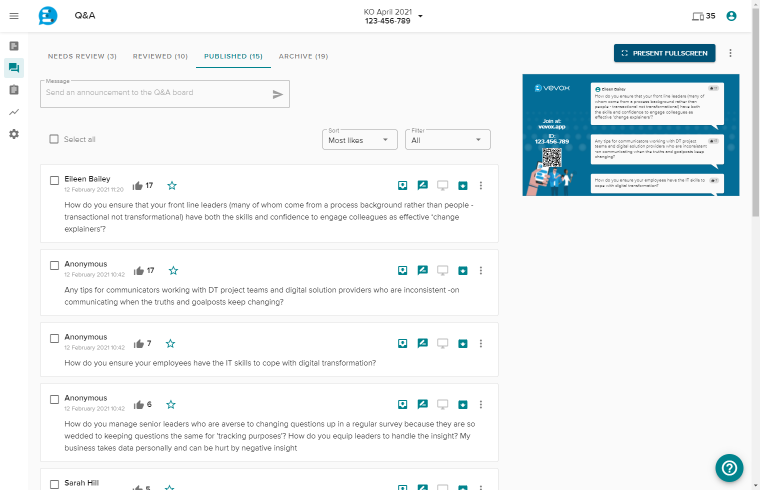
Task: Click the Present Fullscreen button
Action: pyautogui.click(x=664, y=53)
